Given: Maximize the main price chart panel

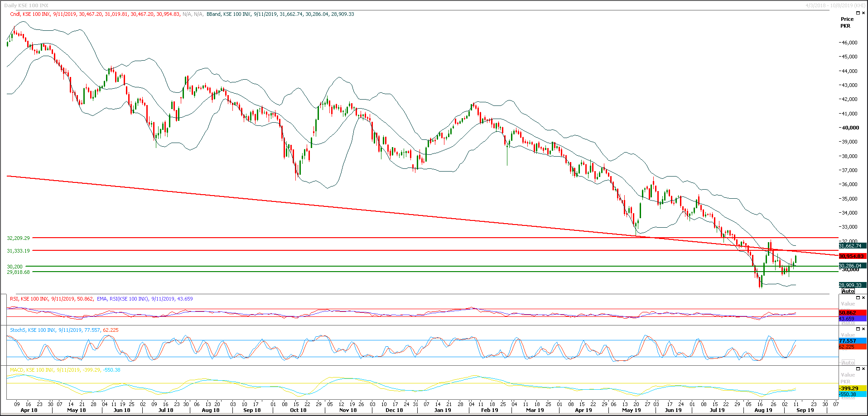Looking at the screenshot, I should click(858, 13).
